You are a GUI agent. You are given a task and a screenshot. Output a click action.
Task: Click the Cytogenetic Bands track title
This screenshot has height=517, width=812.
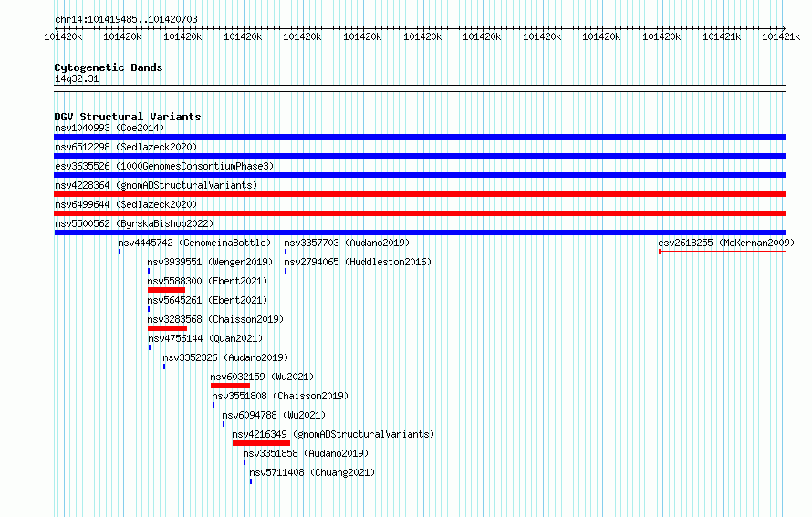[x=109, y=67]
